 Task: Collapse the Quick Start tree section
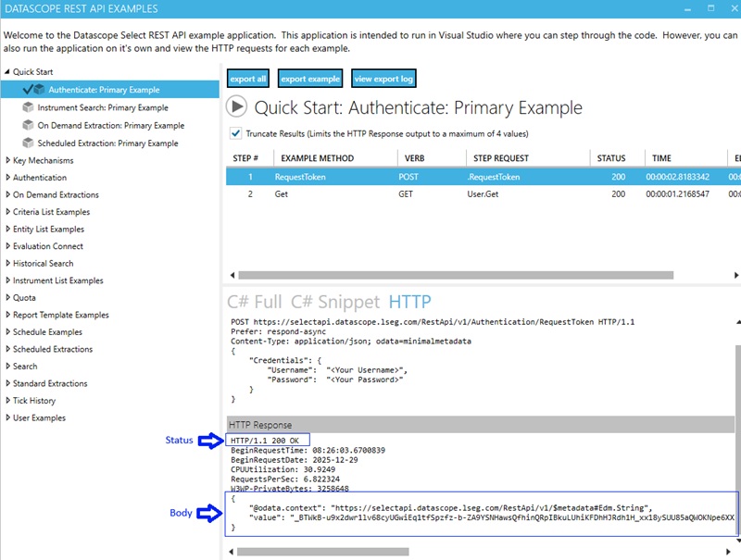pos(7,72)
